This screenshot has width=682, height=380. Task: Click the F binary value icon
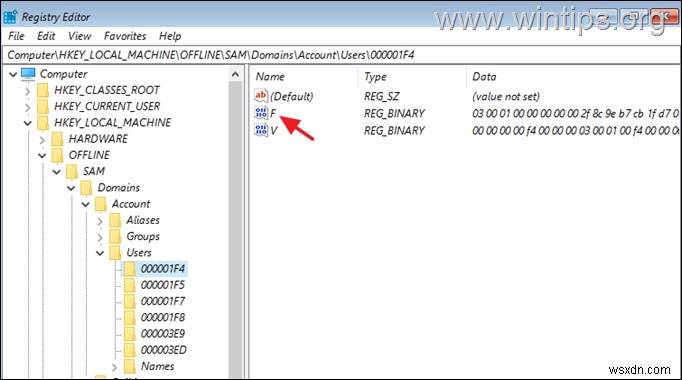(x=261, y=113)
